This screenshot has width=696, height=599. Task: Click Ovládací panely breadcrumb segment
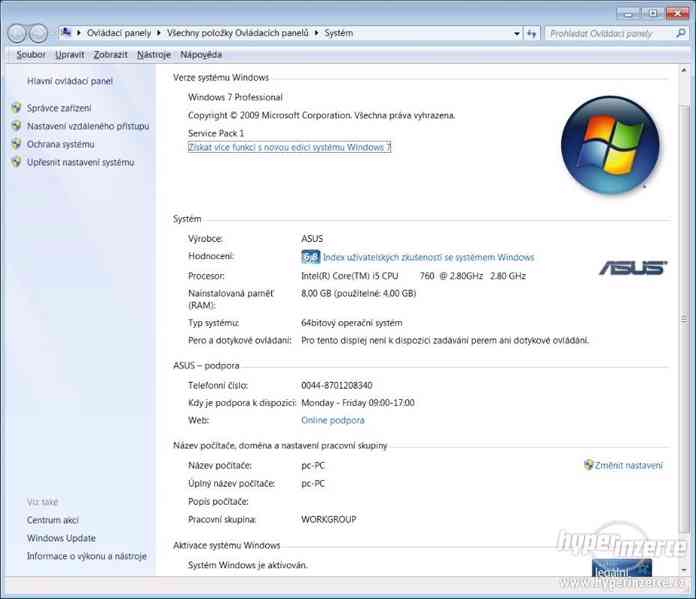click(119, 33)
